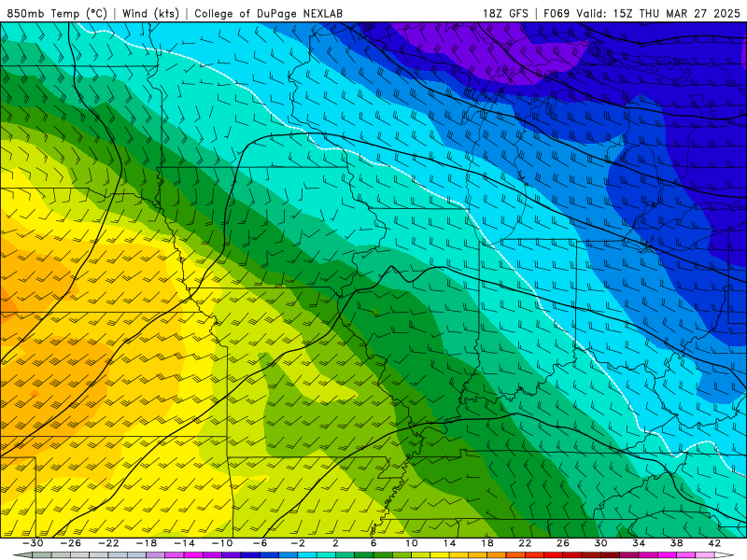Pick the bright yellow segment of the color bar
The height and width of the screenshot is (560, 747).
coord(440,555)
